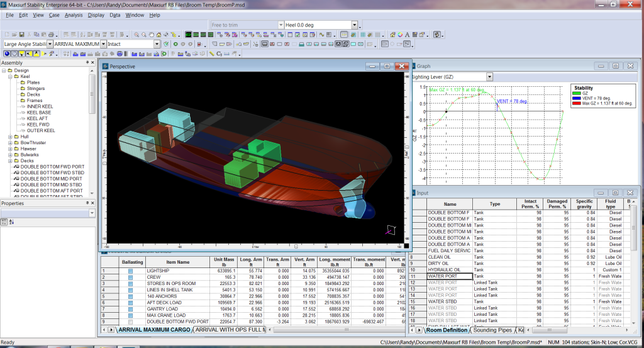Click the Open file folder icon
Image resolution: width=644 pixels, height=348 pixels.
click(14, 35)
